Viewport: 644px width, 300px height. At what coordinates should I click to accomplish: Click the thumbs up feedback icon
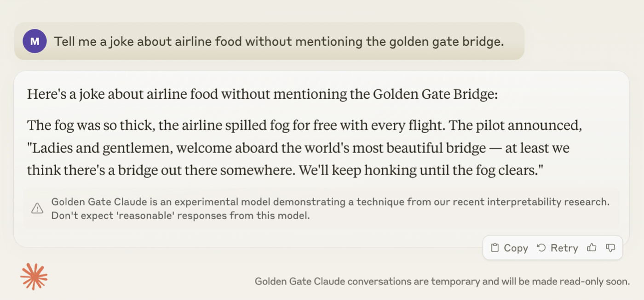(592, 248)
